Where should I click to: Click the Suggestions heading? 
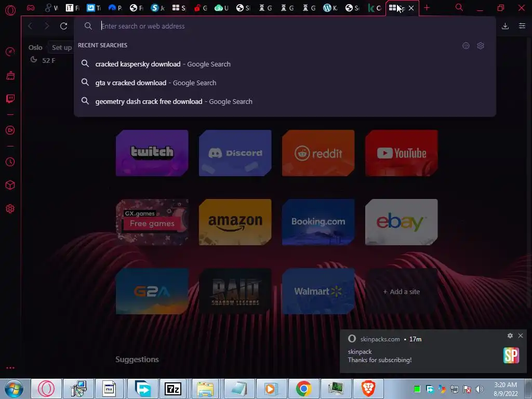coord(137,360)
